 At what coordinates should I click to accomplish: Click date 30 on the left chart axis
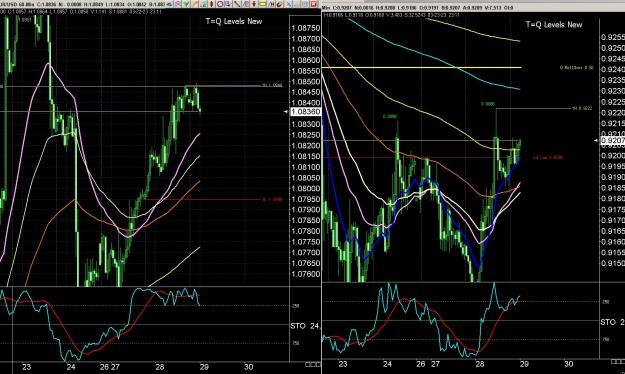(248, 367)
